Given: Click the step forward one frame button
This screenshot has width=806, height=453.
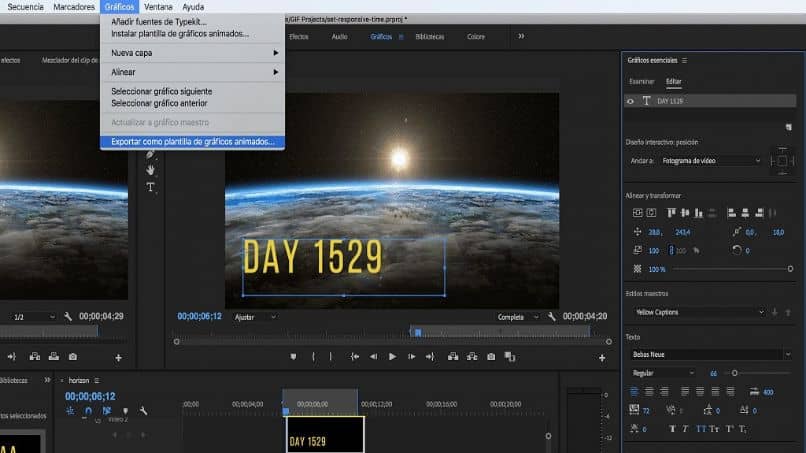Looking at the screenshot, I should point(412,356).
